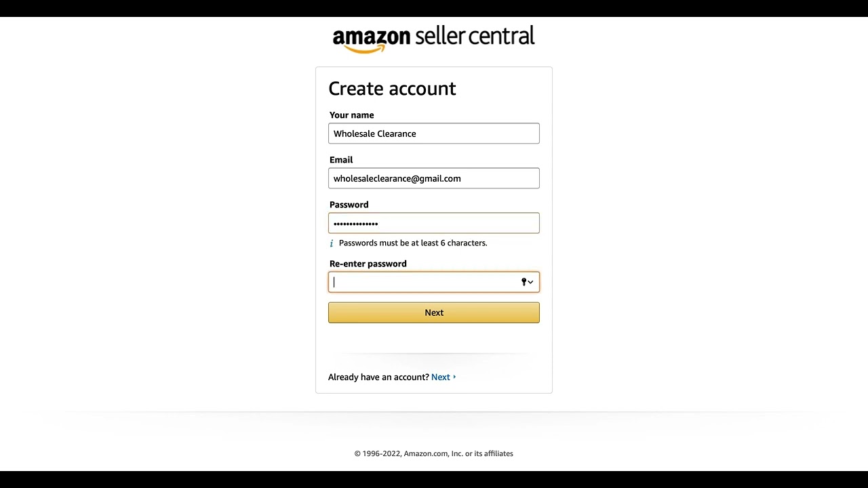868x488 pixels.
Task: Follow the blue Next sign-in link
Action: [440, 377]
